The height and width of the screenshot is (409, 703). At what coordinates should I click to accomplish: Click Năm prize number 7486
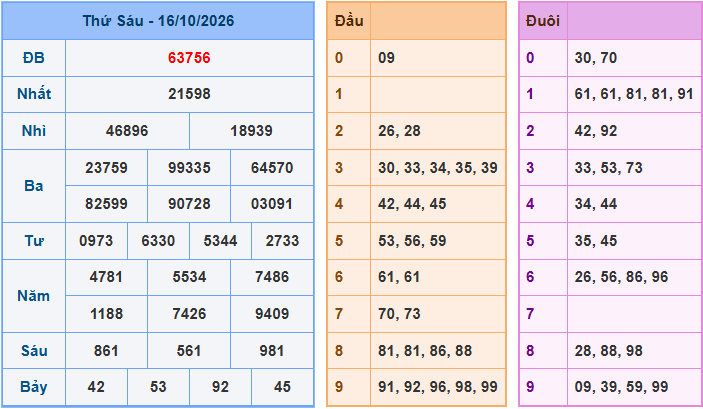(x=272, y=277)
